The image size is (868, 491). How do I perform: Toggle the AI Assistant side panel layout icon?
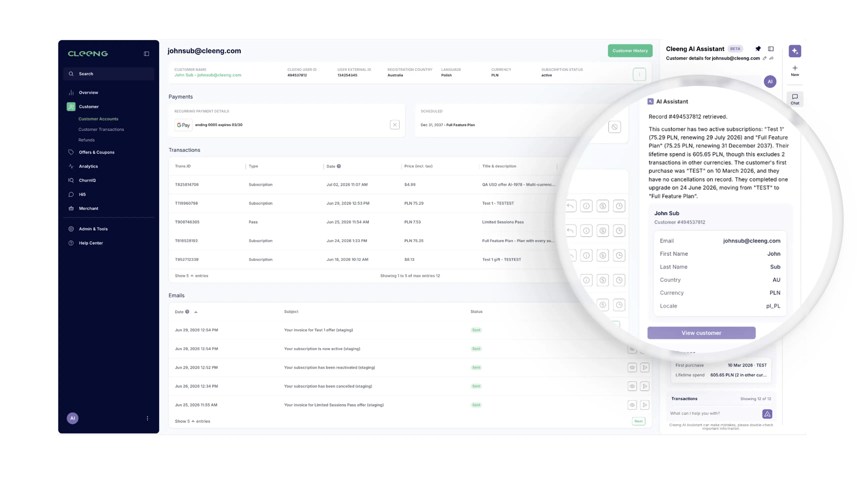771,49
